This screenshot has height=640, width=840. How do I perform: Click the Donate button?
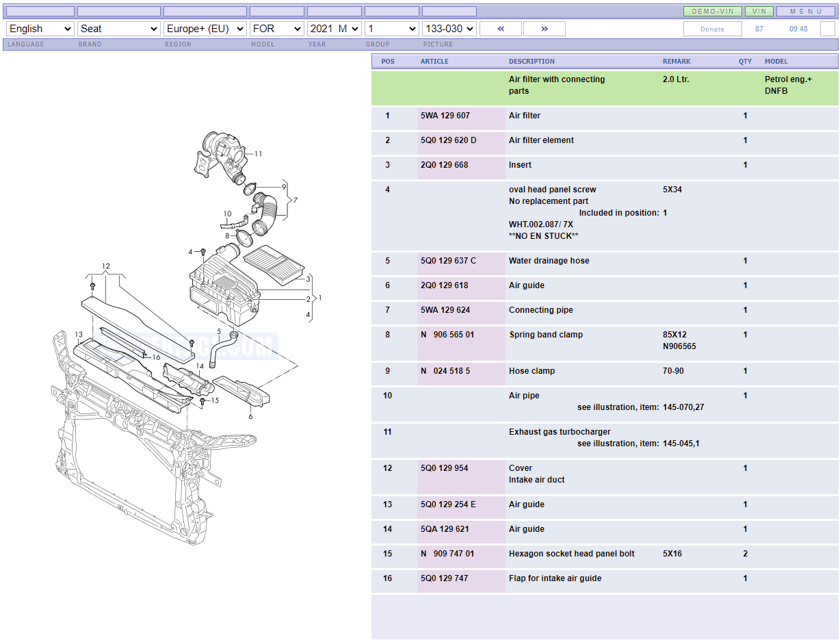point(713,29)
